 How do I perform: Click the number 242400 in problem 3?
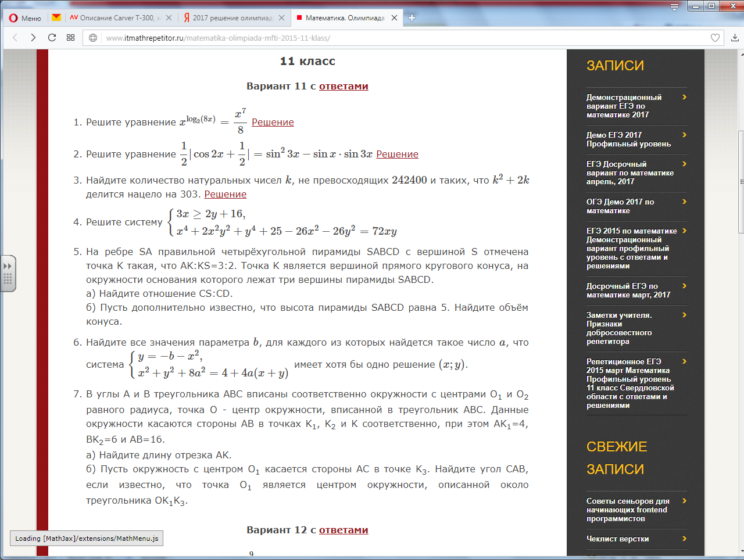point(409,180)
